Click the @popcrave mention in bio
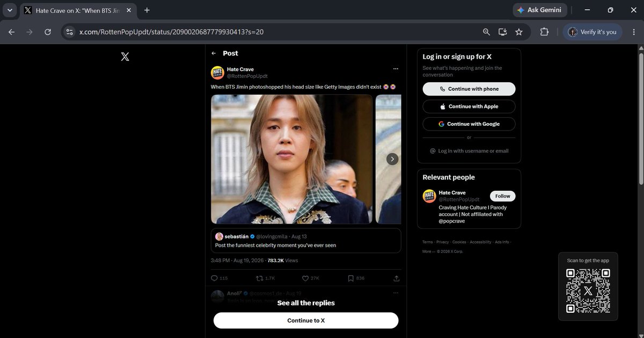644x338 pixels. click(453, 221)
